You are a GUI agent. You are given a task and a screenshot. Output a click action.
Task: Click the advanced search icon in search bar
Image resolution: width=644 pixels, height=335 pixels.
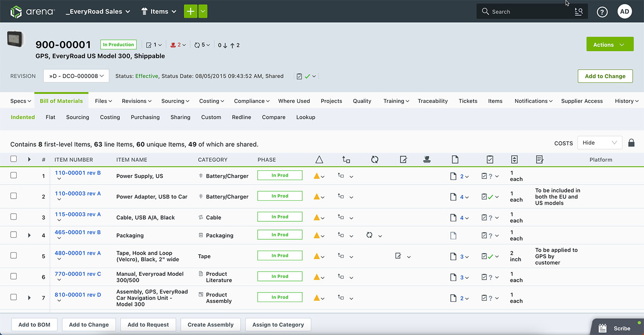[578, 12]
